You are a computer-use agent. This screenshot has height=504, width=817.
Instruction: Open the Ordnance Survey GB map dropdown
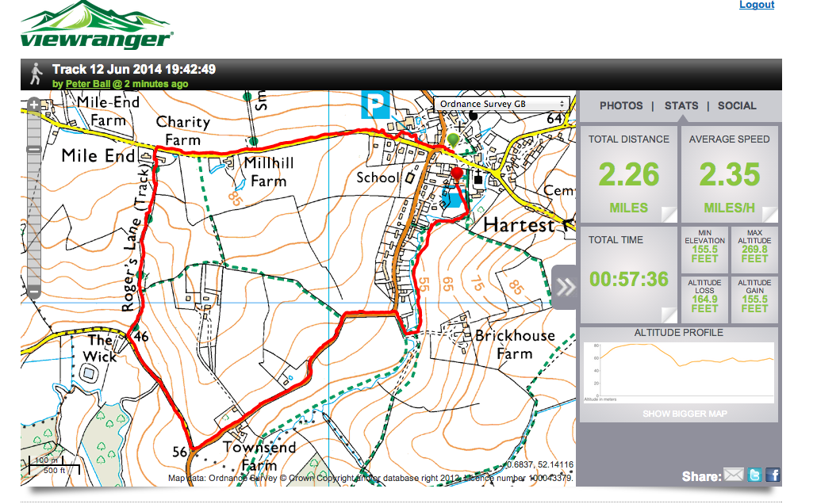tap(502, 104)
